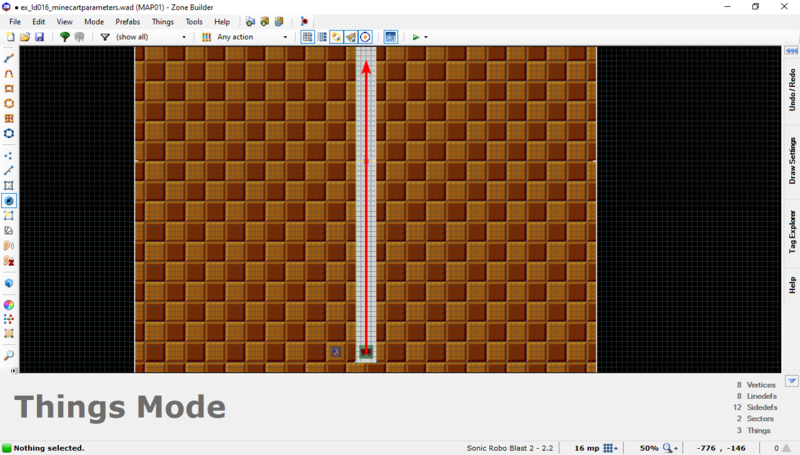
Task: Toggle the circular target toolbar button
Action: (x=365, y=37)
